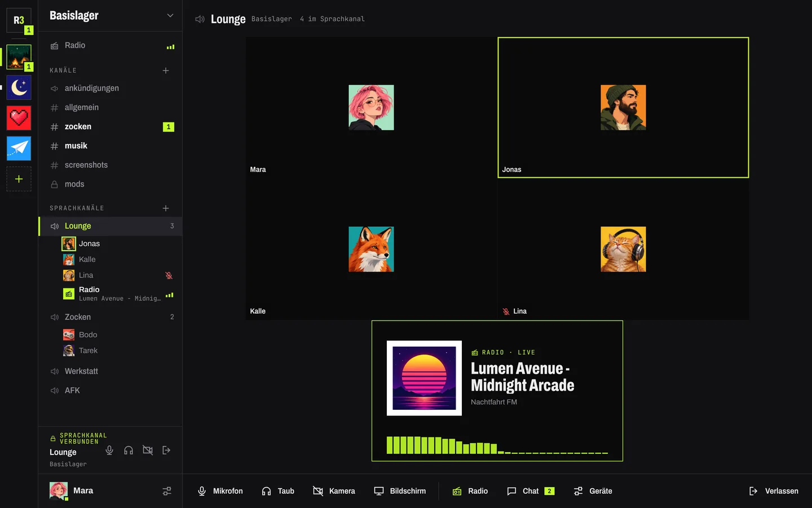Click the Lounge speaker icon in header
The image size is (812, 508).
[x=200, y=19]
